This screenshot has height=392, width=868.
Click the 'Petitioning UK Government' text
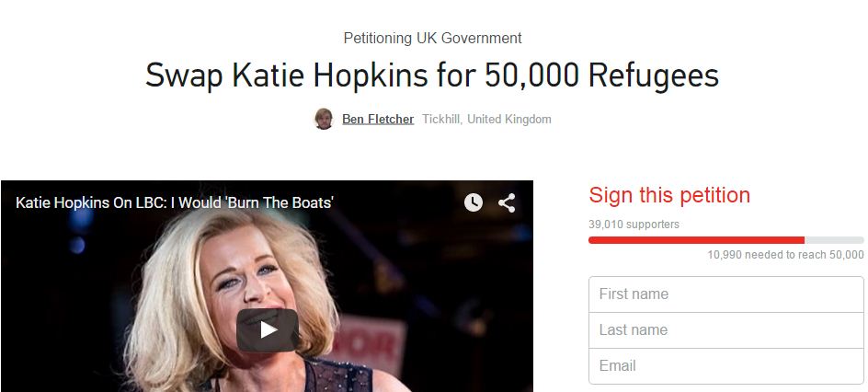432,39
